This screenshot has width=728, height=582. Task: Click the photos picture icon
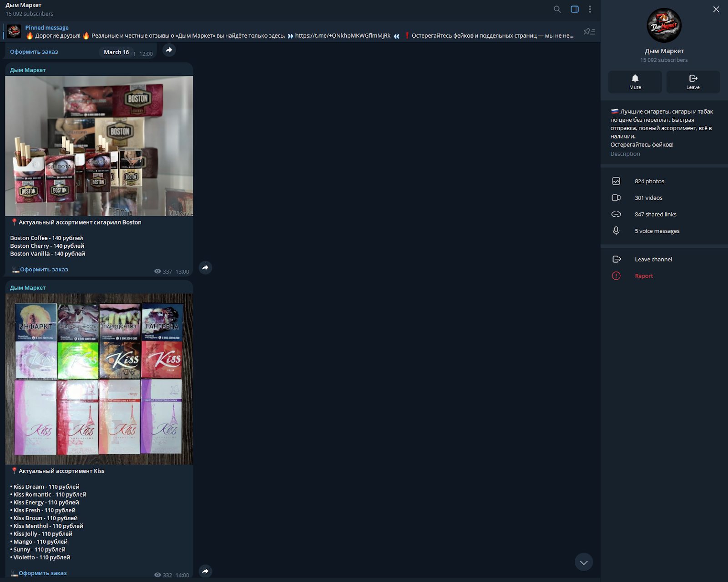[616, 181]
